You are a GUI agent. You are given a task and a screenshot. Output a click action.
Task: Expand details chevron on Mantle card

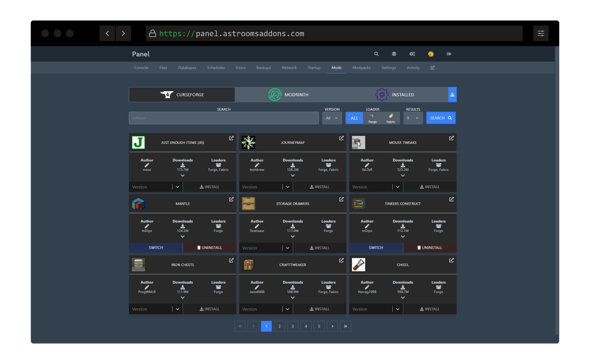(x=183, y=237)
